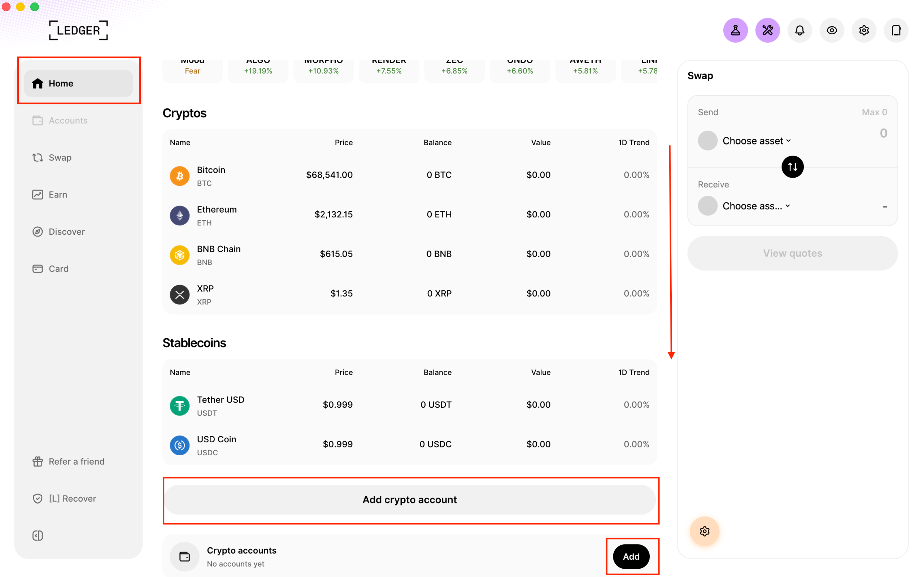This screenshot has width=924, height=577.
Task: Open settings via the top gear icon
Action: 864,30
